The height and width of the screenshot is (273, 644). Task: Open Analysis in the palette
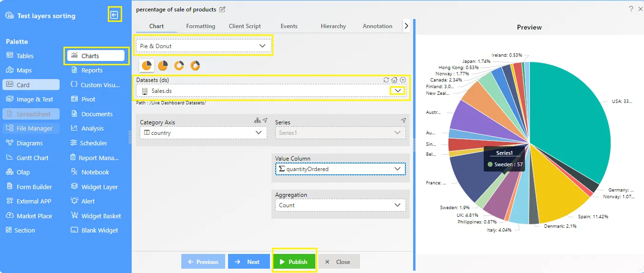coord(87,128)
